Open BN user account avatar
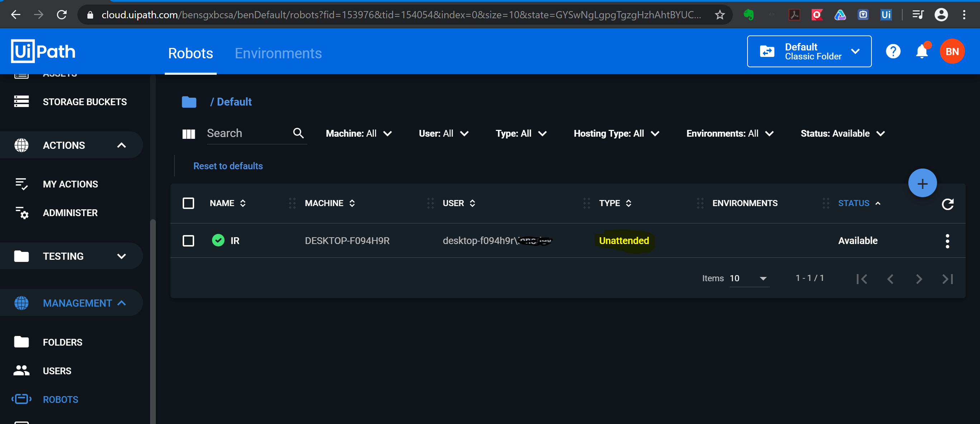 tap(952, 51)
